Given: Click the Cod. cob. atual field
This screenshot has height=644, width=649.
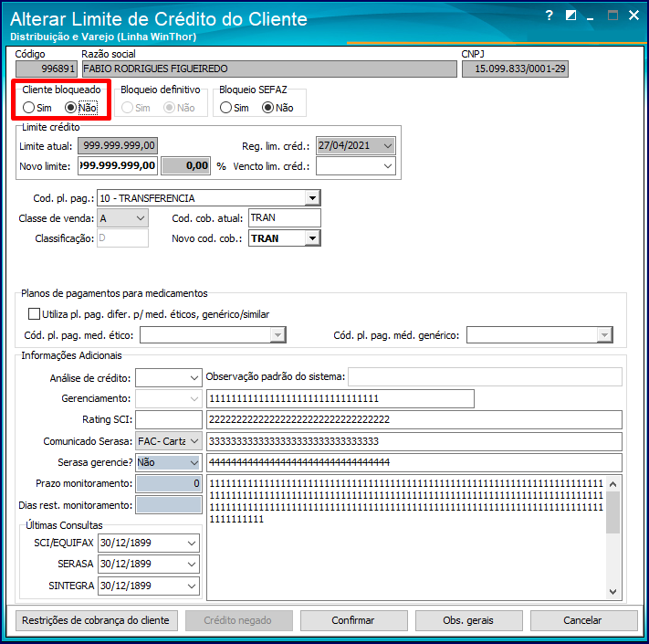Looking at the screenshot, I should click(285, 217).
